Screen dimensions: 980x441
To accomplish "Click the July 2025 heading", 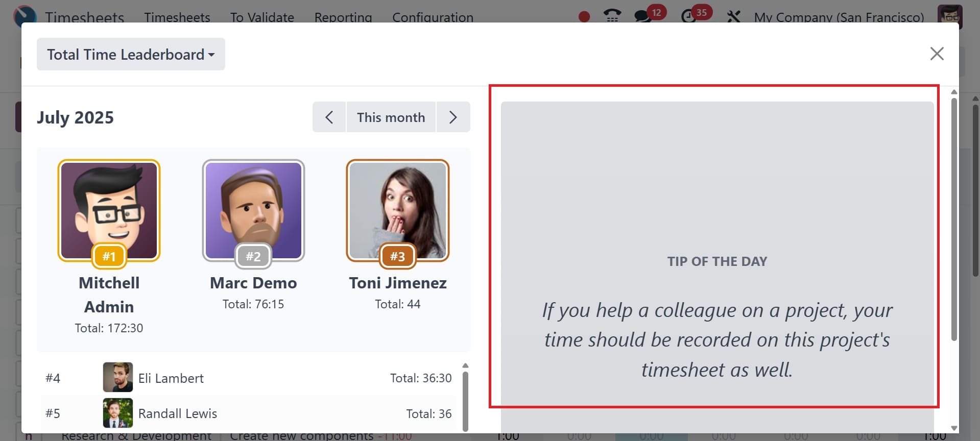I will click(x=75, y=117).
